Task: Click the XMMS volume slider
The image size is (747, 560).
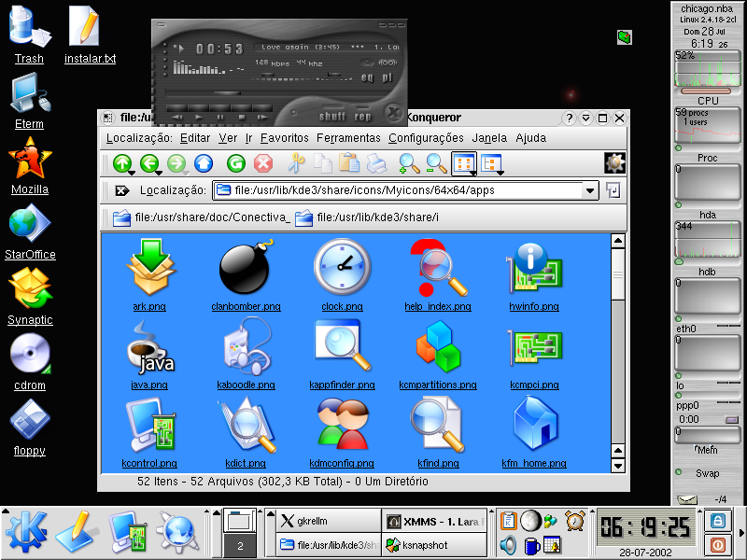Action: click(268, 76)
